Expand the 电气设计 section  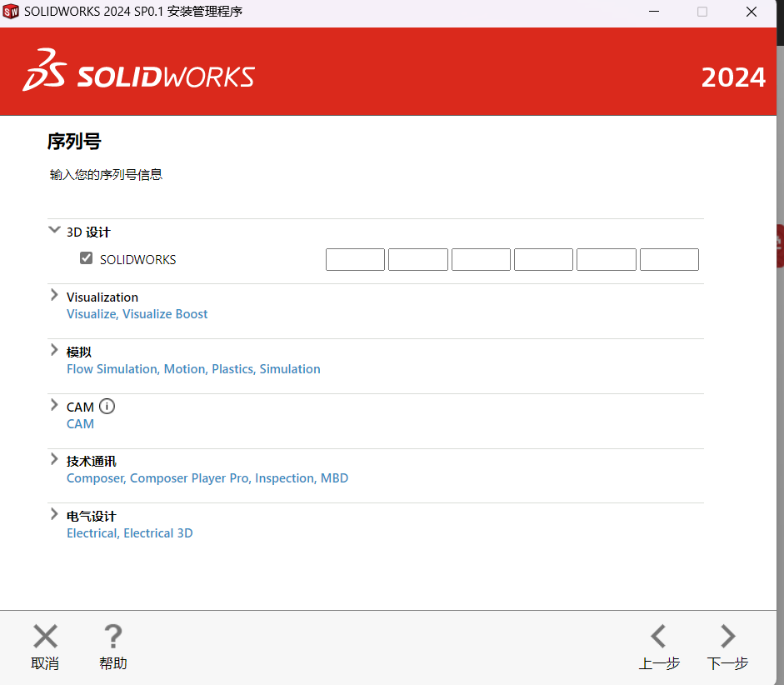pos(54,513)
